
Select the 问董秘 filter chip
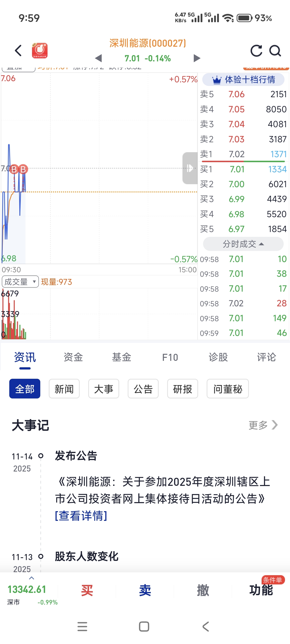point(228,389)
